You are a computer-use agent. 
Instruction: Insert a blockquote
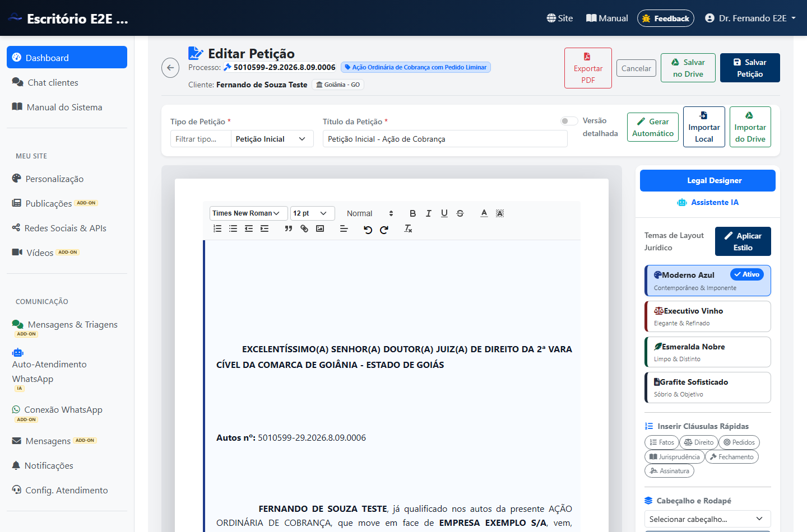tap(289, 228)
